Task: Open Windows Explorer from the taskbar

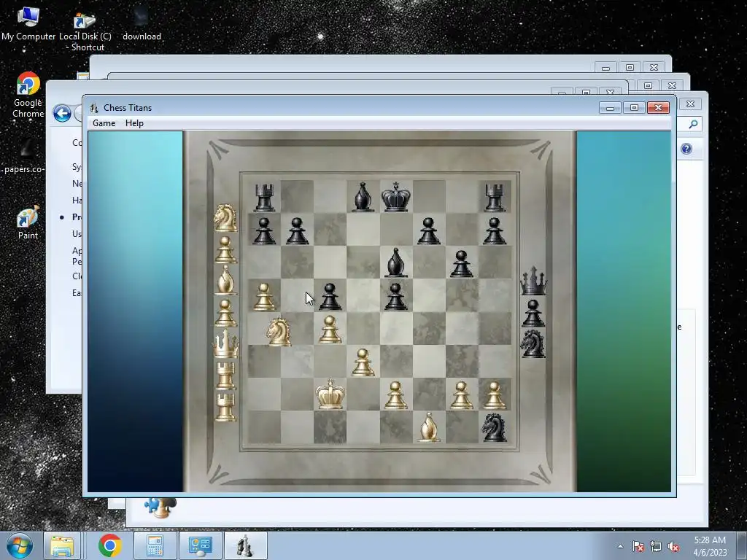Action: [x=62, y=545]
